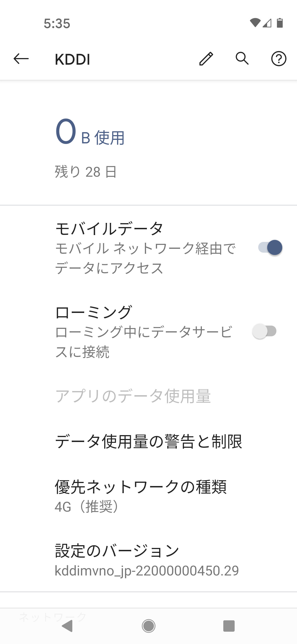Tap the 0 B 使用 data usage summary
Image resolution: width=297 pixels, height=644 pixels.
tap(90, 133)
